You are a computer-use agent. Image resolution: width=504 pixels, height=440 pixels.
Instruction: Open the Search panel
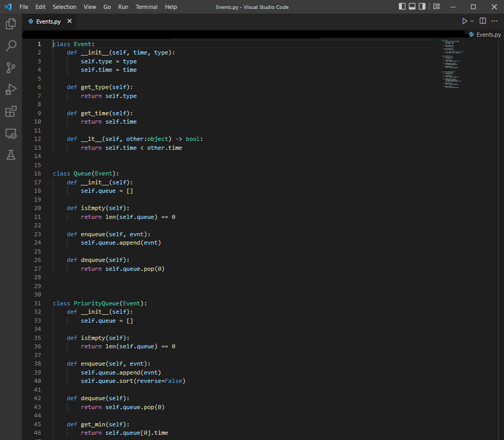[x=11, y=46]
